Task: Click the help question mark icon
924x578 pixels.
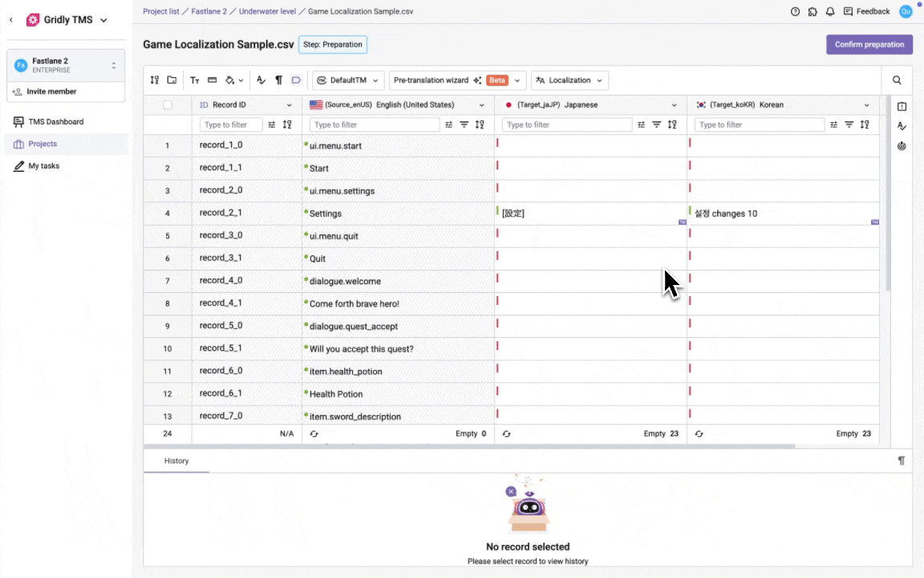Action: click(795, 11)
